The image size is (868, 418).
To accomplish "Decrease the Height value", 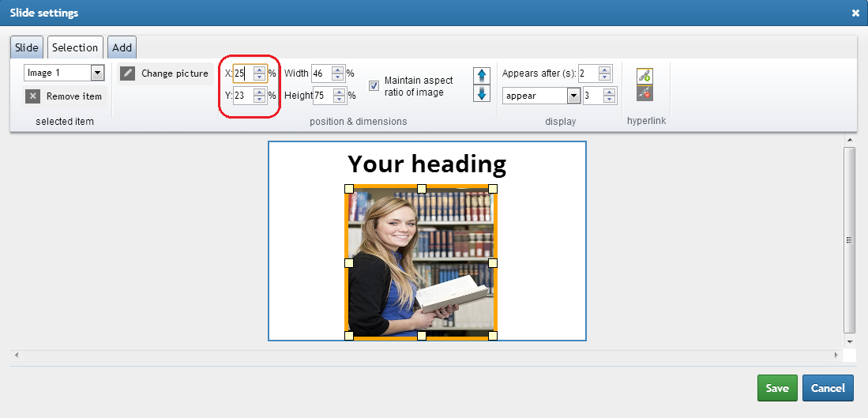I will click(340, 100).
